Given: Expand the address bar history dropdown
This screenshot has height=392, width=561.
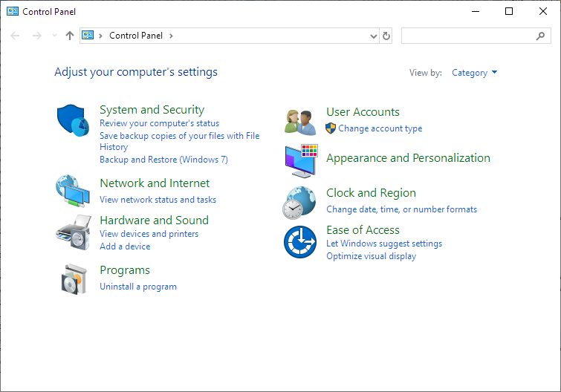Looking at the screenshot, I should click(x=373, y=36).
